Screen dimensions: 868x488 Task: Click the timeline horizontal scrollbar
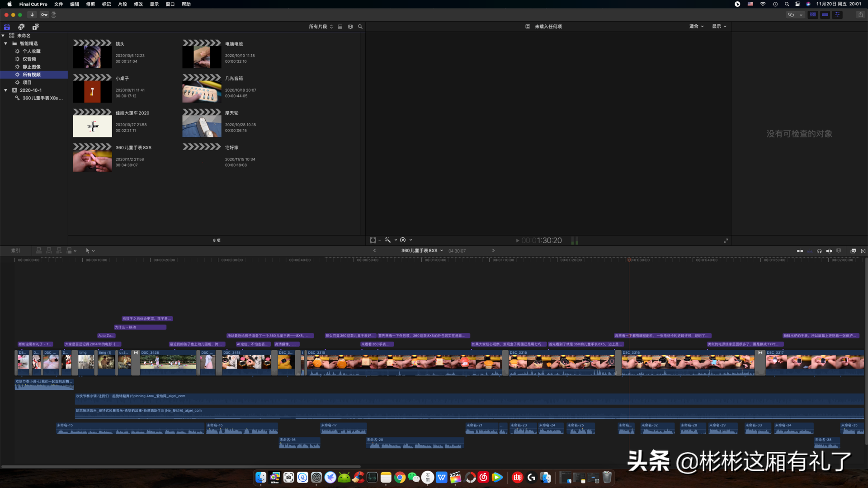coord(181,466)
